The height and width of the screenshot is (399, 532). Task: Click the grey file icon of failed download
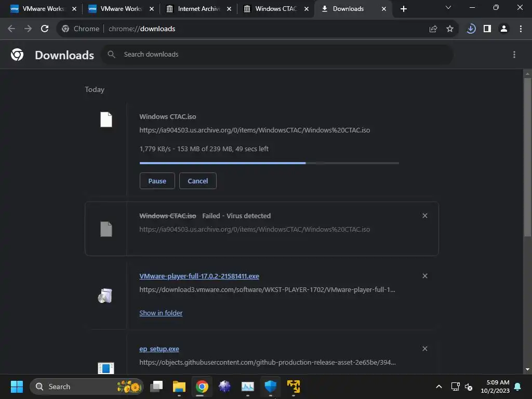[106, 229]
